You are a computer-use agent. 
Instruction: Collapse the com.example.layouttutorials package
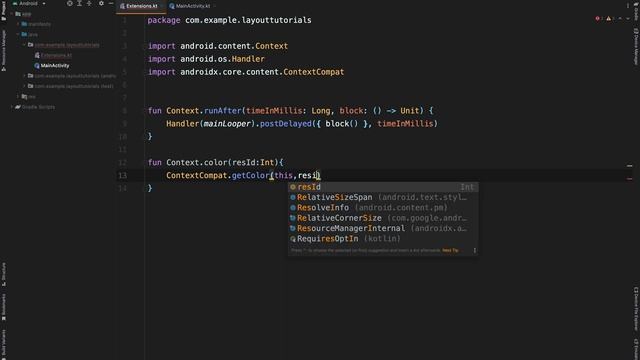(x=24, y=45)
